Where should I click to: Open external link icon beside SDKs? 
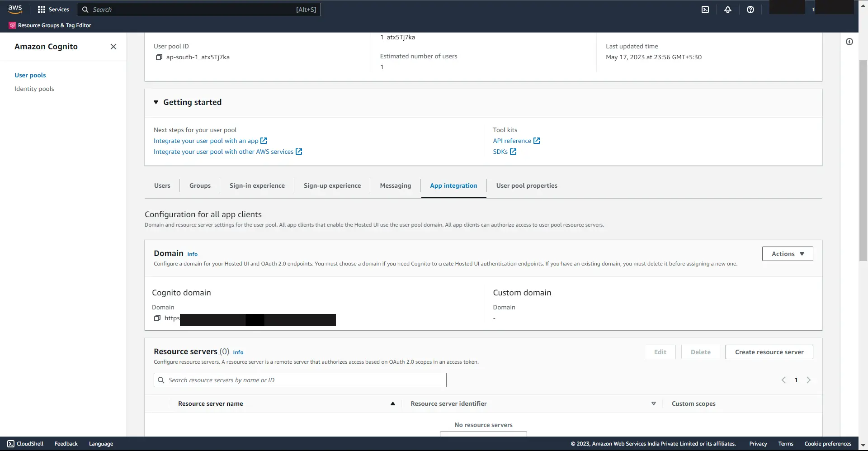pyautogui.click(x=513, y=152)
